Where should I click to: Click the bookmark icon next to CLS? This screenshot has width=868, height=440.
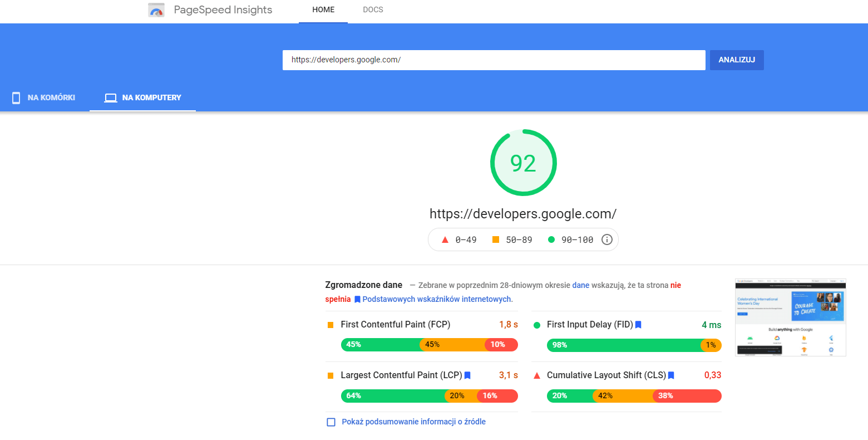(671, 375)
